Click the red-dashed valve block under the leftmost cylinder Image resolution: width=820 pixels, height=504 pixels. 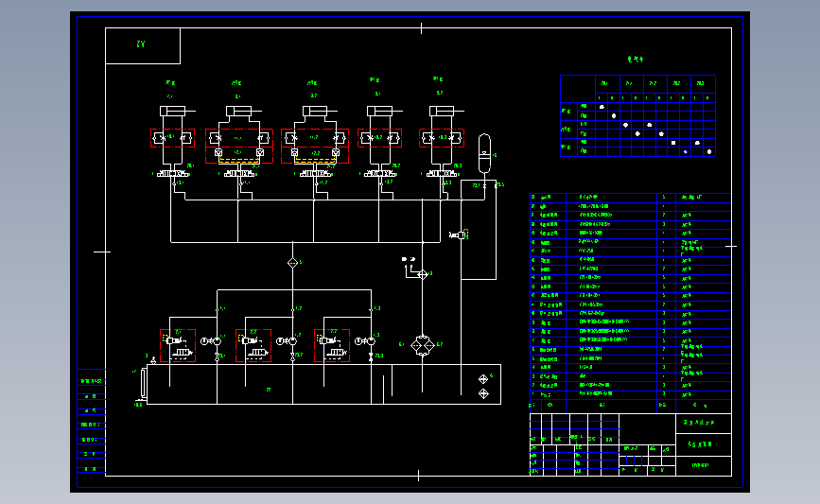[x=172, y=138]
